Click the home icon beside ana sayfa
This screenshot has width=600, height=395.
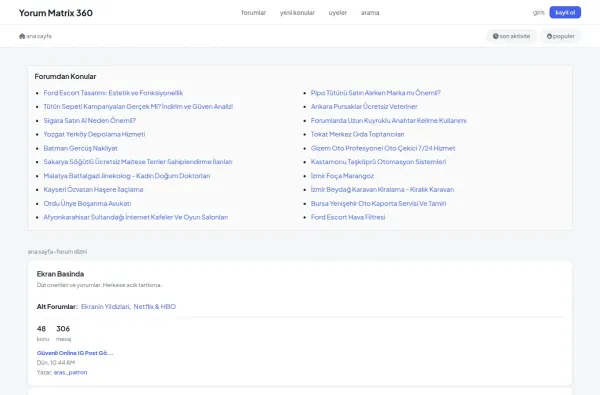(22, 36)
